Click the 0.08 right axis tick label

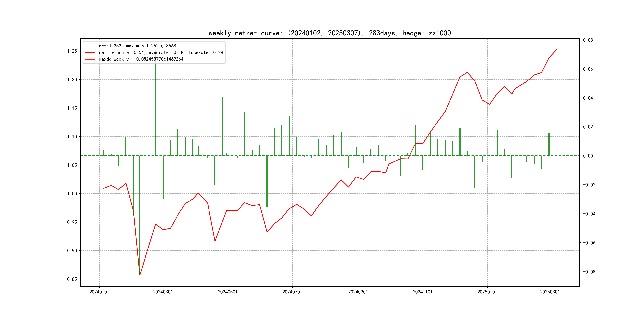coord(588,40)
